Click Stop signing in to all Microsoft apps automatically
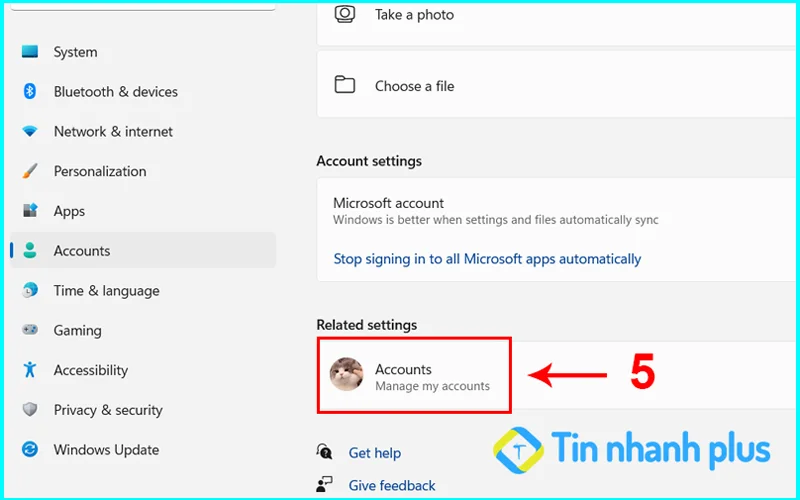This screenshot has width=800, height=500. (x=487, y=259)
